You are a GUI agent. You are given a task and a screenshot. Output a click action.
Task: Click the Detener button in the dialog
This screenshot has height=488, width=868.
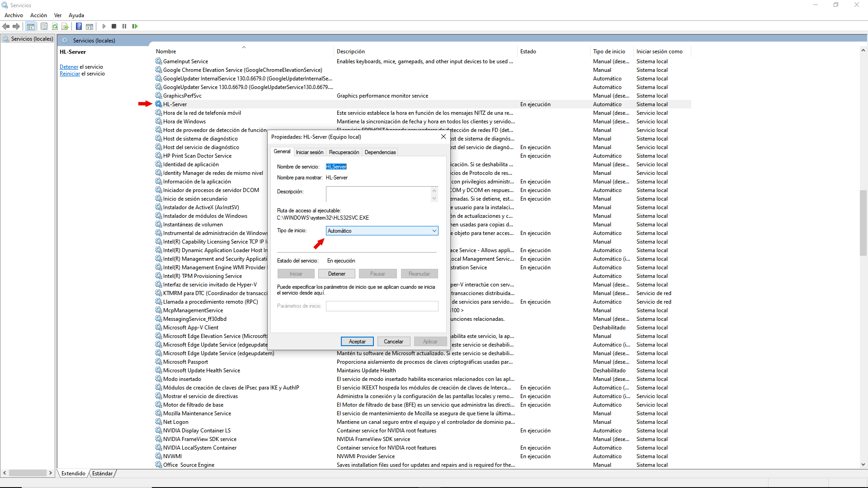click(337, 274)
